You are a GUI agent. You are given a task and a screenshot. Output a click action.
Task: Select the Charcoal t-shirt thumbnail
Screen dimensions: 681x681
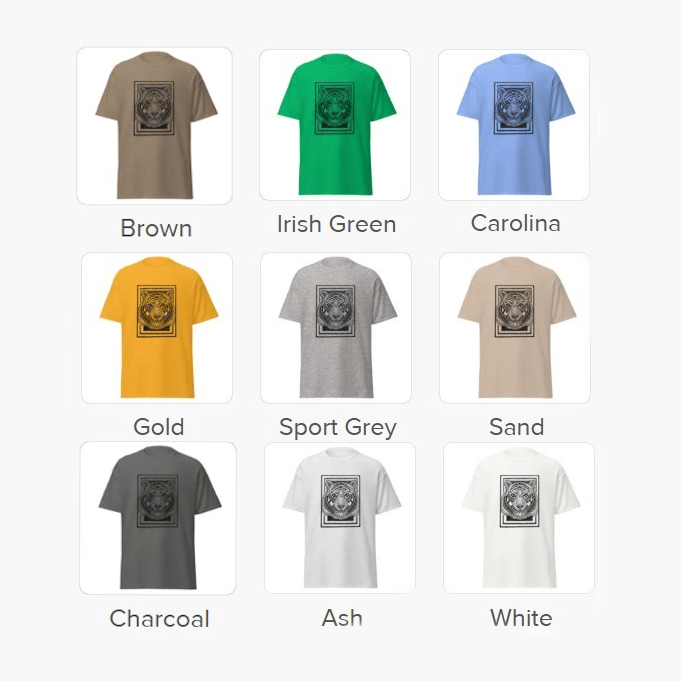tap(158, 518)
